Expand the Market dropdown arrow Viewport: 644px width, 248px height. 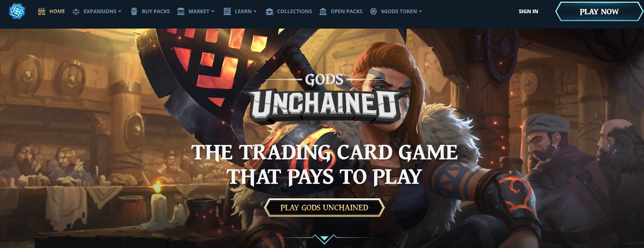coord(213,11)
